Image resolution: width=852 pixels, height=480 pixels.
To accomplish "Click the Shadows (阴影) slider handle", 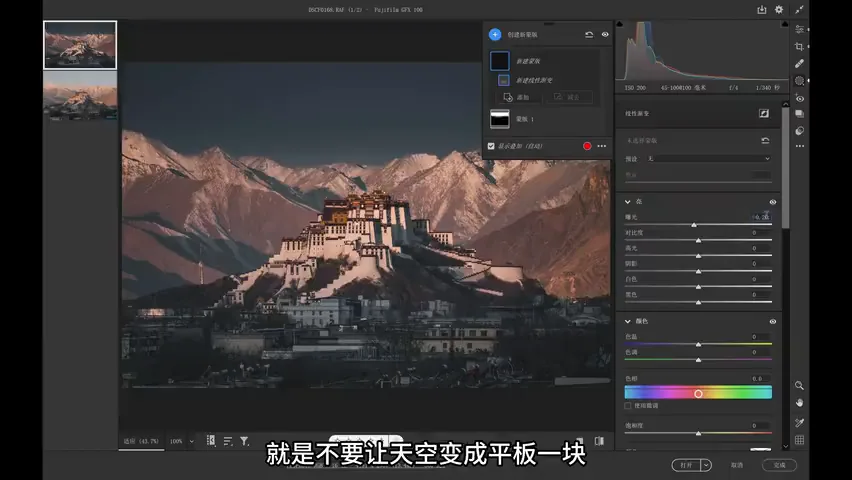I will tap(698, 271).
